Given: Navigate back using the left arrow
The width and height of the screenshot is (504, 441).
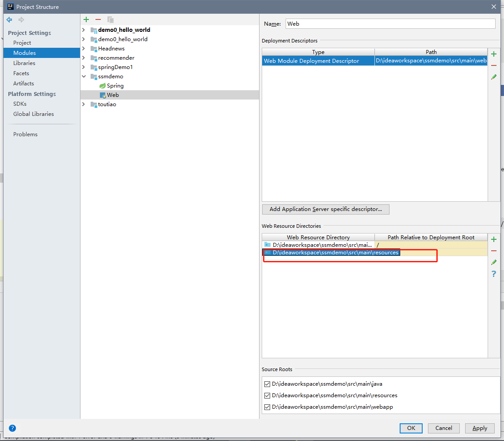Looking at the screenshot, I should point(9,19).
